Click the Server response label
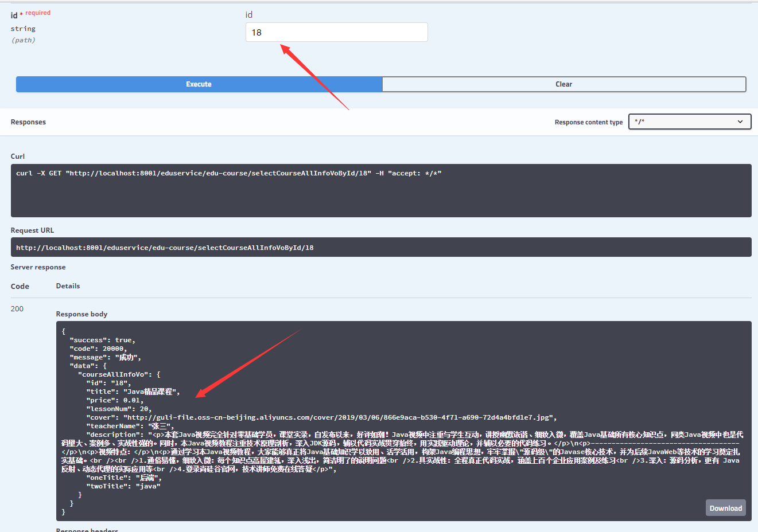The image size is (758, 532). [x=38, y=267]
